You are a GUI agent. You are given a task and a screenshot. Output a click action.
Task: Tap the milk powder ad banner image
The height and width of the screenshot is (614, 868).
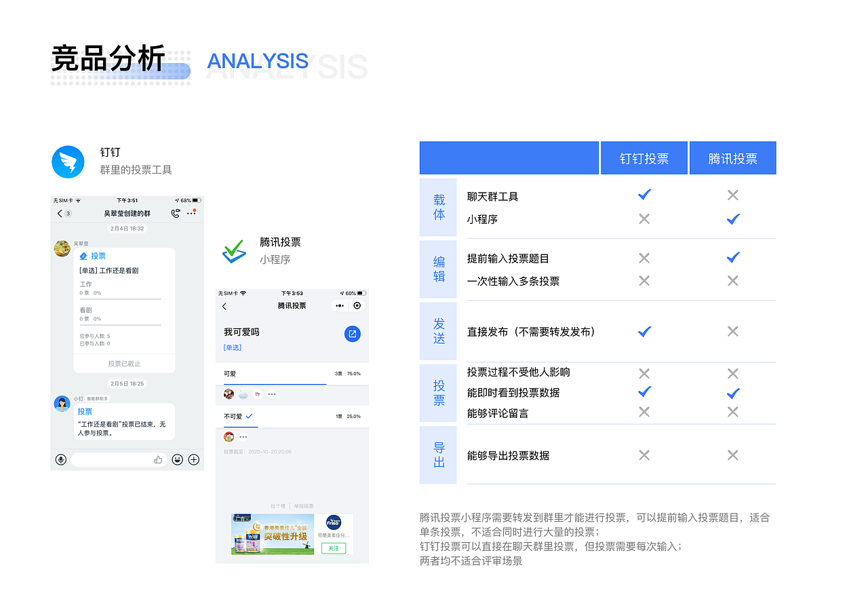(273, 534)
